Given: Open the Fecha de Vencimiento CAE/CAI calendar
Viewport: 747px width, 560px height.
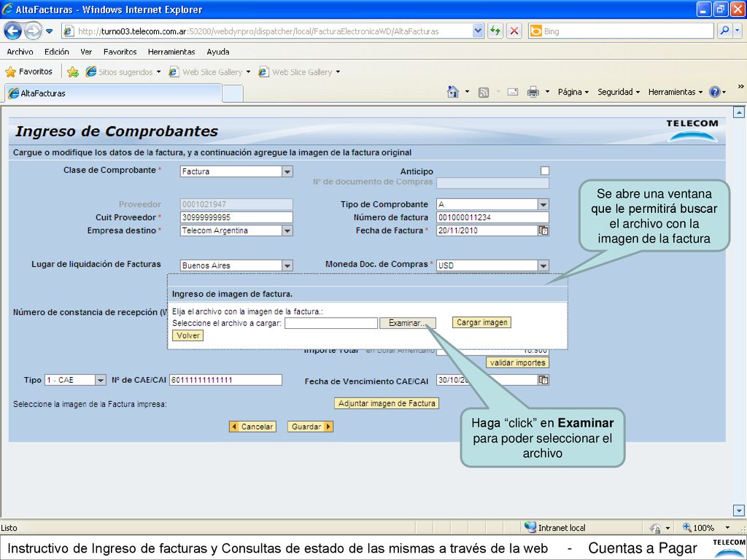Looking at the screenshot, I should (x=543, y=380).
